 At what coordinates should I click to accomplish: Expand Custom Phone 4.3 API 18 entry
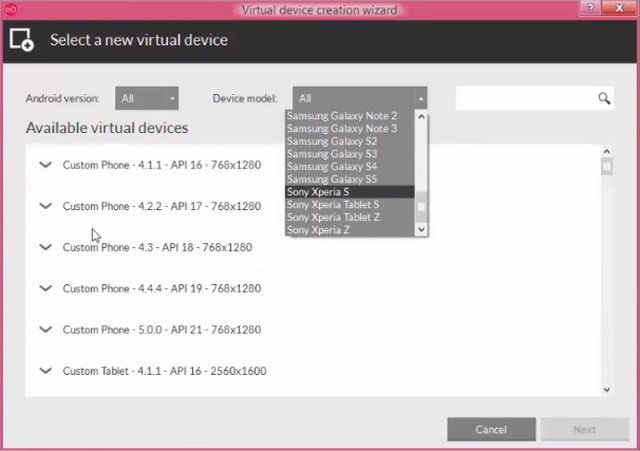point(46,247)
